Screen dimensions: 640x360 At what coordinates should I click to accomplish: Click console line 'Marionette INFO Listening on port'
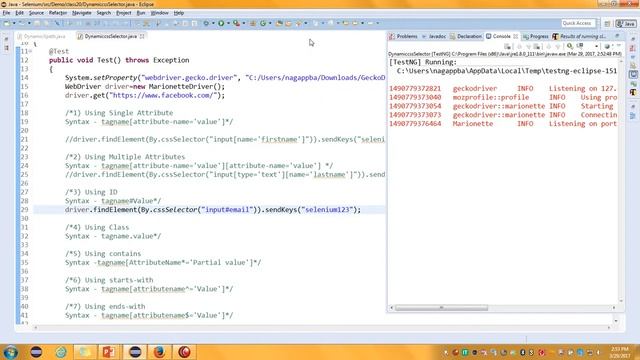[503, 123]
